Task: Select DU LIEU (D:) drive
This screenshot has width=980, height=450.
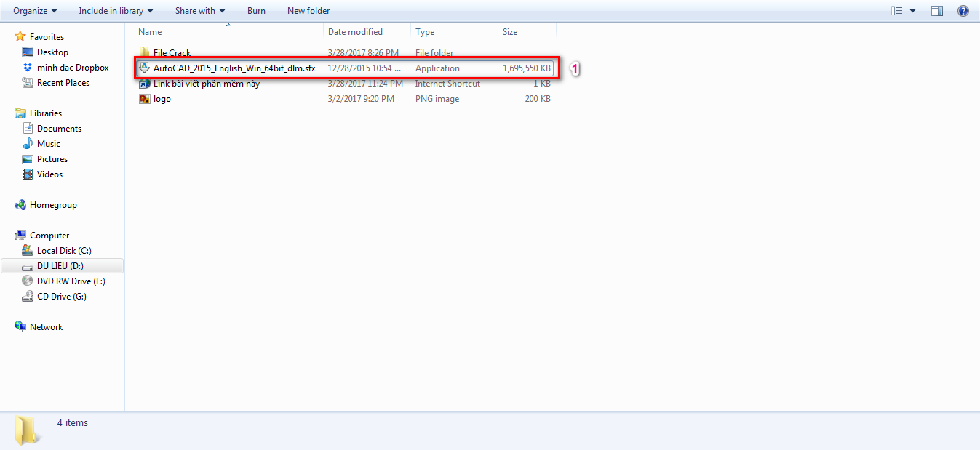Action: click(x=60, y=266)
